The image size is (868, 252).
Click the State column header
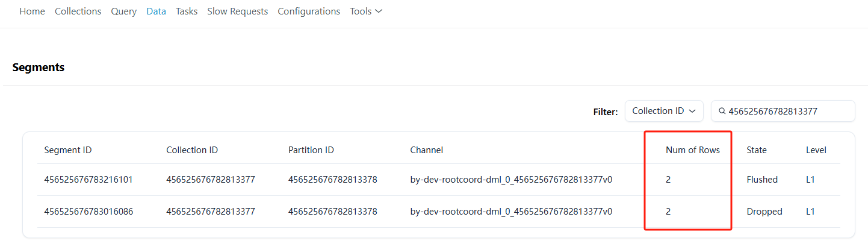click(757, 150)
